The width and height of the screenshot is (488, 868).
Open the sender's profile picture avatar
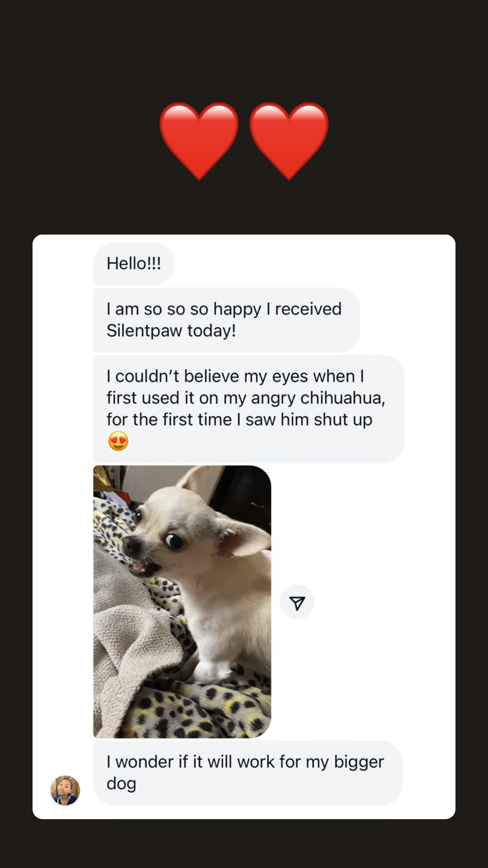tap(65, 791)
